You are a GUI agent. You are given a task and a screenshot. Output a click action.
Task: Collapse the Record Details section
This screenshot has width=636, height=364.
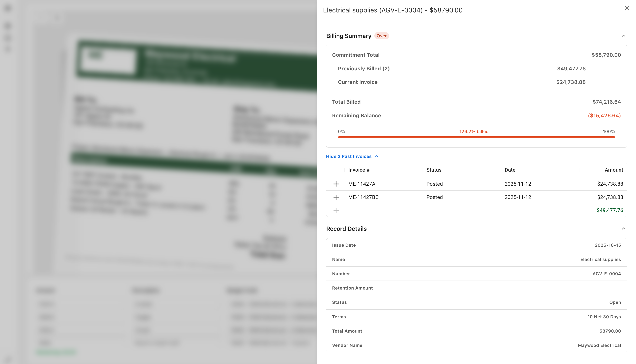pos(623,229)
